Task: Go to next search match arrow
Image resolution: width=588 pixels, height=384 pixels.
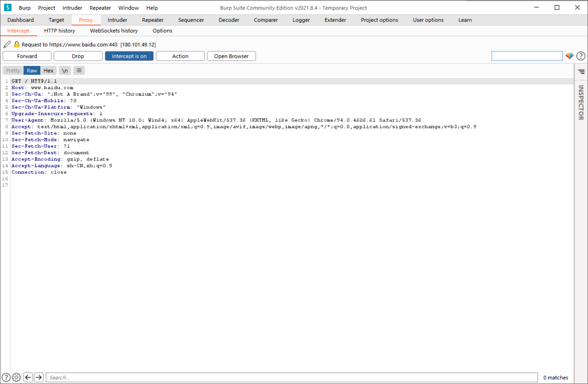Action: 39,377
